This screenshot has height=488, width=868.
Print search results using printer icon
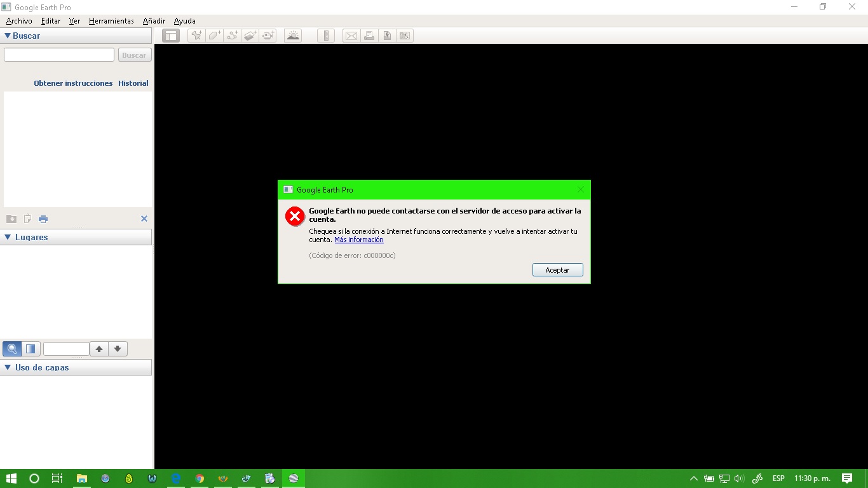tap(43, 219)
